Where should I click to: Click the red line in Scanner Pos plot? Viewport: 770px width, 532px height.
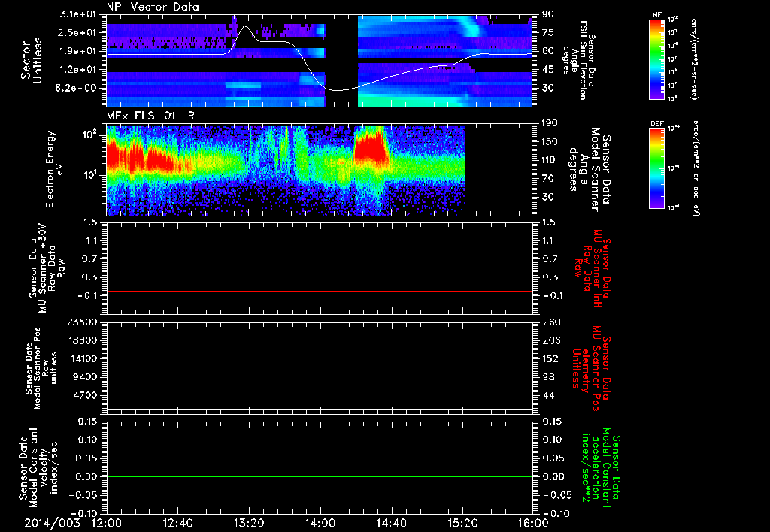coord(319,382)
